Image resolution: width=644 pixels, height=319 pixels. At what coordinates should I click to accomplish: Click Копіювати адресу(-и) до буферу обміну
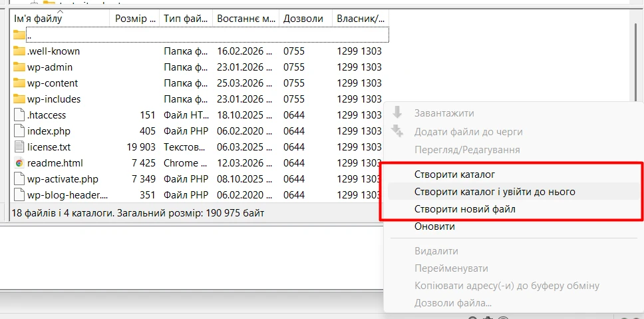pos(507,286)
